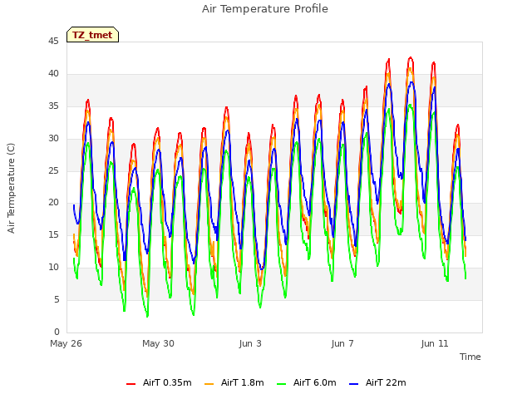The height and width of the screenshot is (399, 532).
Task: Click the 45 y-axis tick label
Action: point(53,42)
